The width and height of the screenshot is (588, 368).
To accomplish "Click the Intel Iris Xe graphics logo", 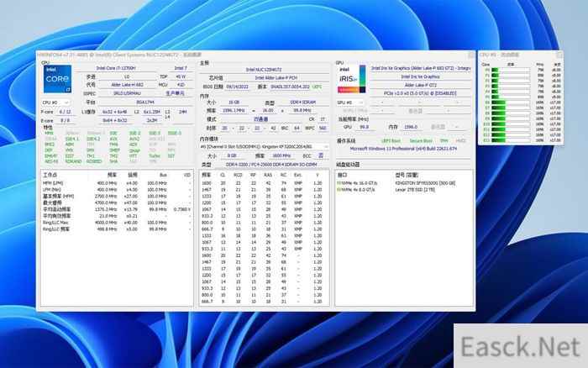I will 351,79.
